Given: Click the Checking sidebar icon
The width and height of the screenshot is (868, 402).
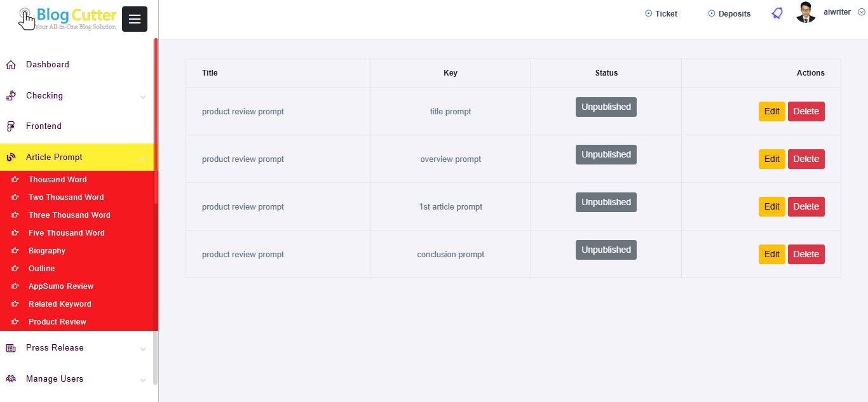Looking at the screenshot, I should [x=11, y=96].
